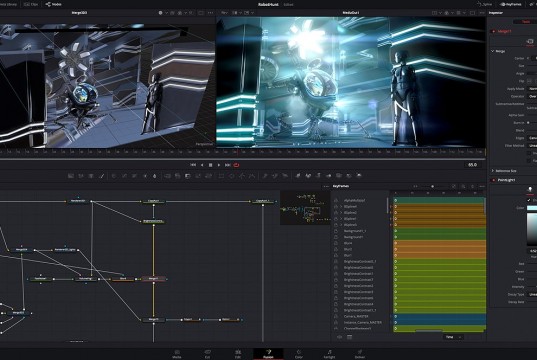This screenshot has height=360, width=537.
Task: Add a Paint node from the toolbar
Action: coord(101,176)
